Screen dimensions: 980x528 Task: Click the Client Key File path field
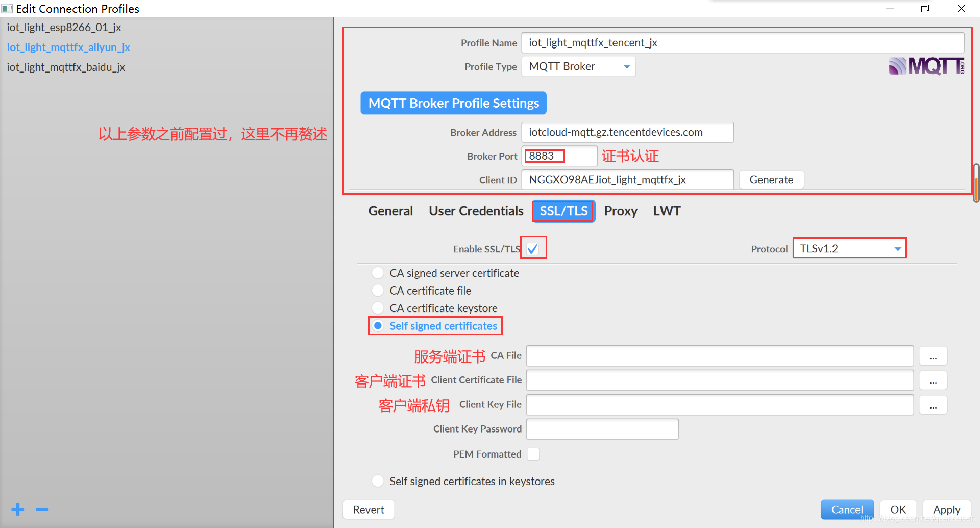coord(720,405)
